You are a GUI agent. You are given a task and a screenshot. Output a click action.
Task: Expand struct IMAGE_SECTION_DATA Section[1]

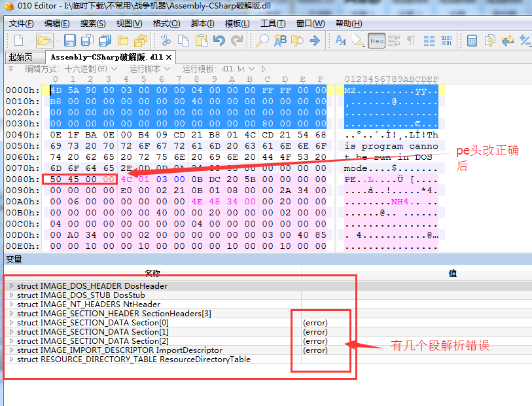(11, 331)
